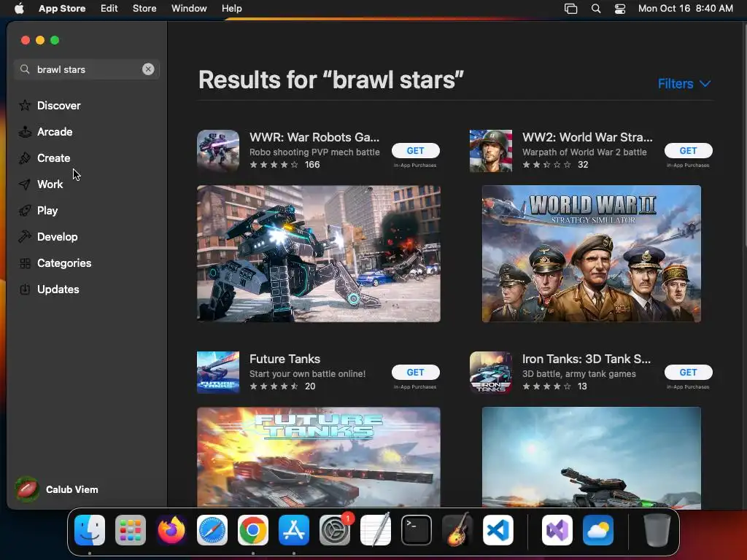Click the App Store icon in the Dock
Screen dimensions: 747x560
(294, 530)
